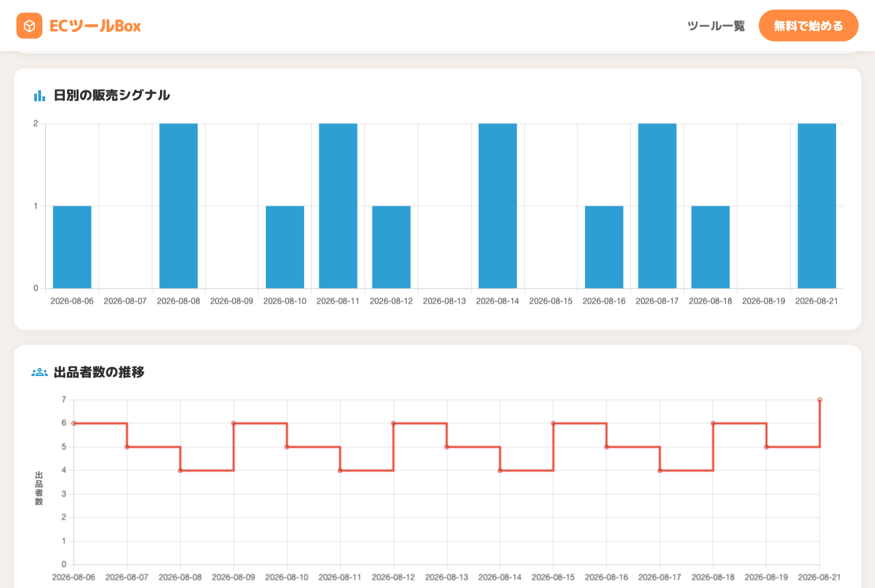The image size is (875, 588).
Task: Click the bar chart icon beside 日別の販売シグナル
Action: (x=40, y=96)
